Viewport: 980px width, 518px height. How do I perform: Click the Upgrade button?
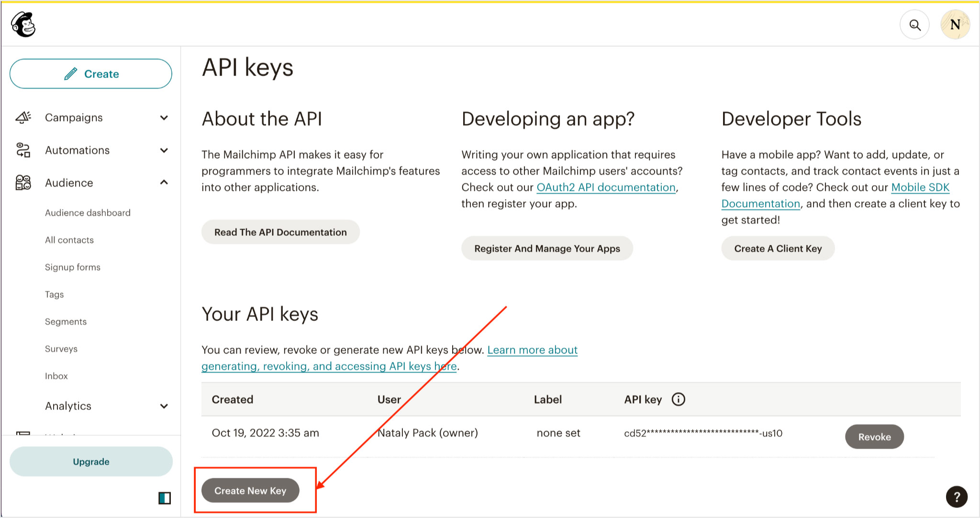(x=91, y=462)
